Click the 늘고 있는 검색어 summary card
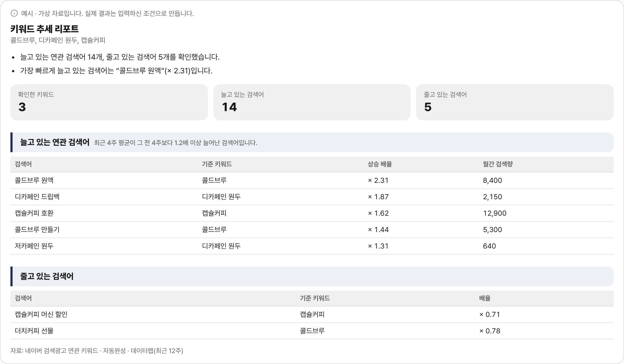Screen dimensions: 624x364 pyautogui.click(x=312, y=102)
